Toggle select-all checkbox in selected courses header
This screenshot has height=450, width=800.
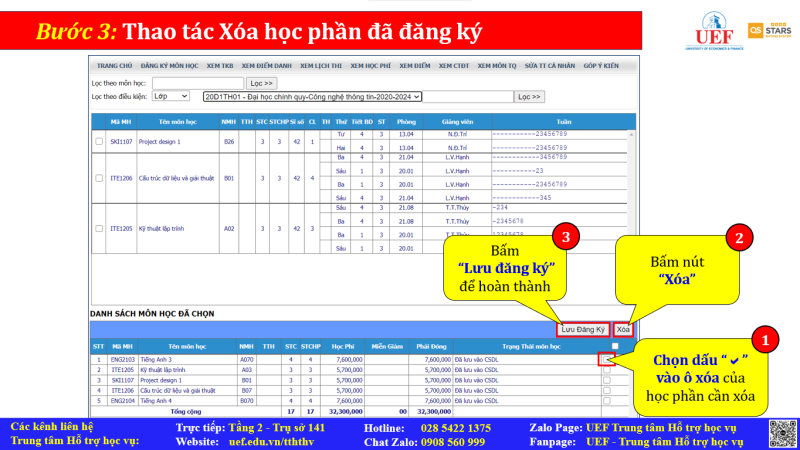coord(614,346)
